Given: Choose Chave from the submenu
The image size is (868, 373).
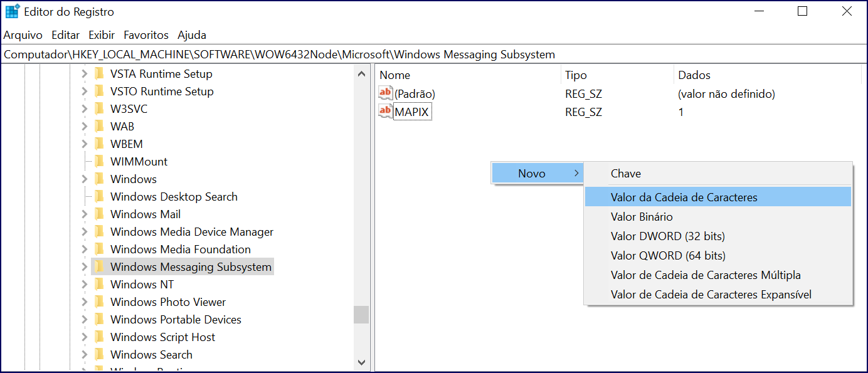Looking at the screenshot, I should [717, 174].
